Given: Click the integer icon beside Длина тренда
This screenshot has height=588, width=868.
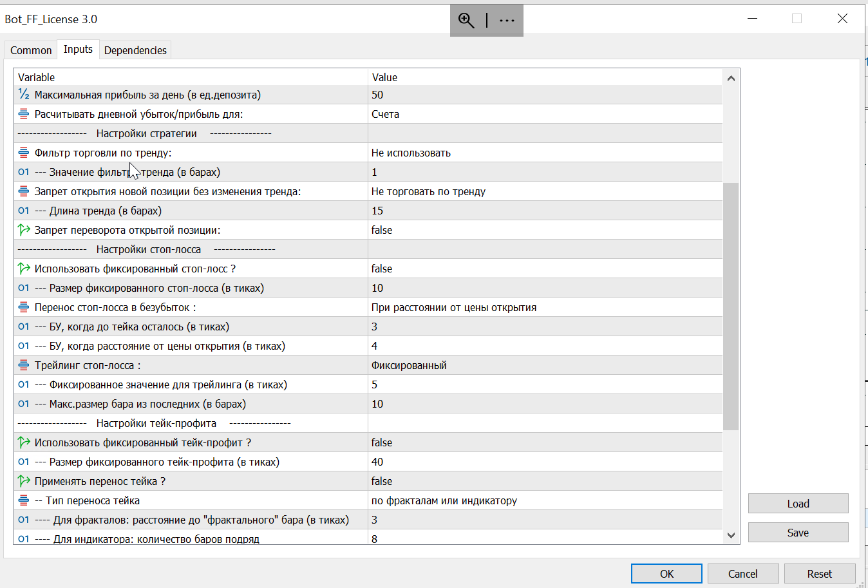Looking at the screenshot, I should [x=24, y=211].
